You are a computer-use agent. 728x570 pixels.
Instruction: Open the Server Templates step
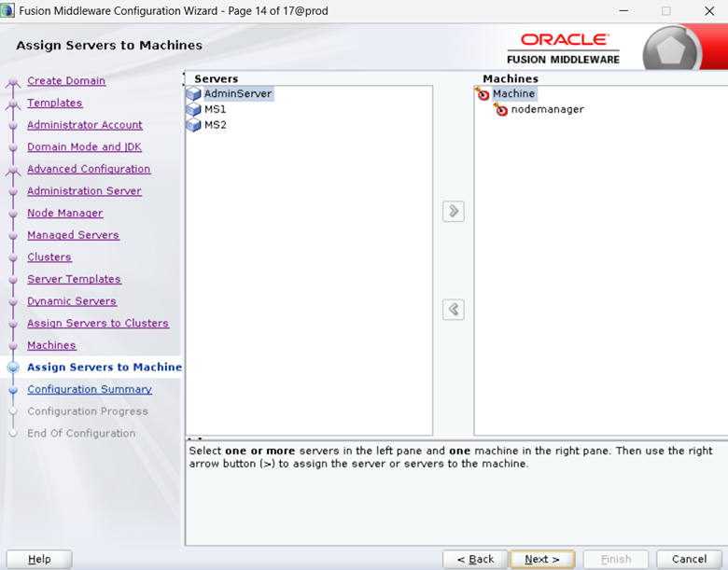(x=75, y=279)
